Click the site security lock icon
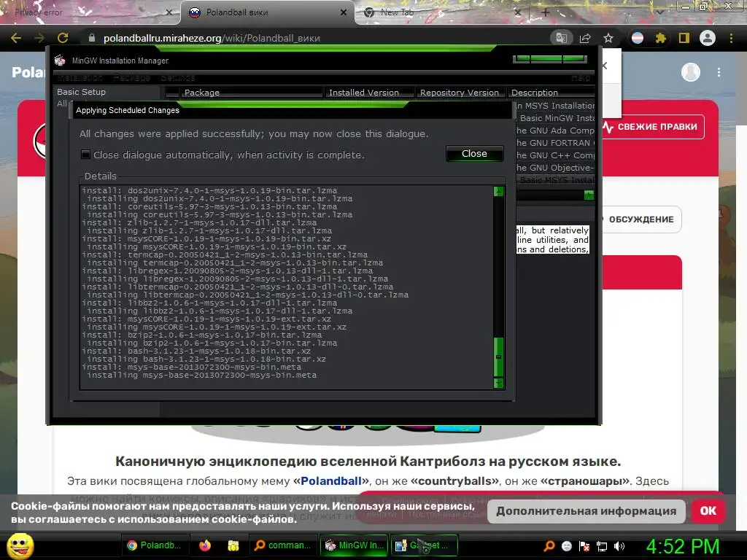The image size is (747, 560). click(x=92, y=38)
